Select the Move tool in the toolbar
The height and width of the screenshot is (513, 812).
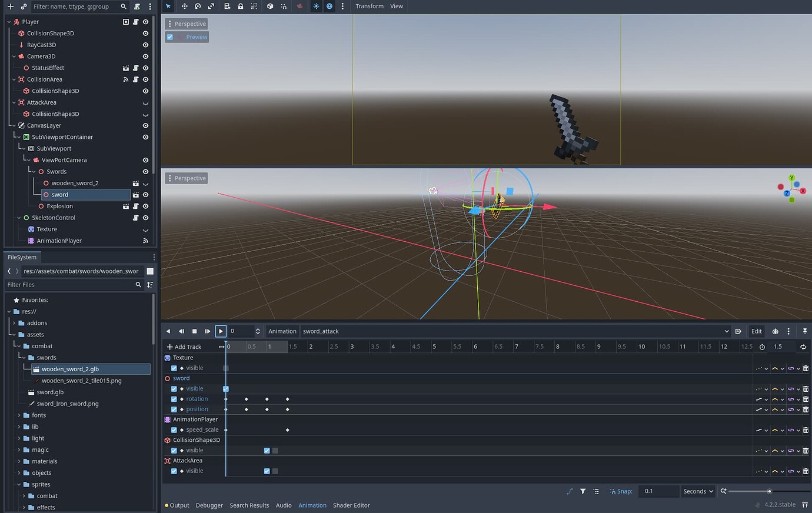pyautogui.click(x=185, y=6)
